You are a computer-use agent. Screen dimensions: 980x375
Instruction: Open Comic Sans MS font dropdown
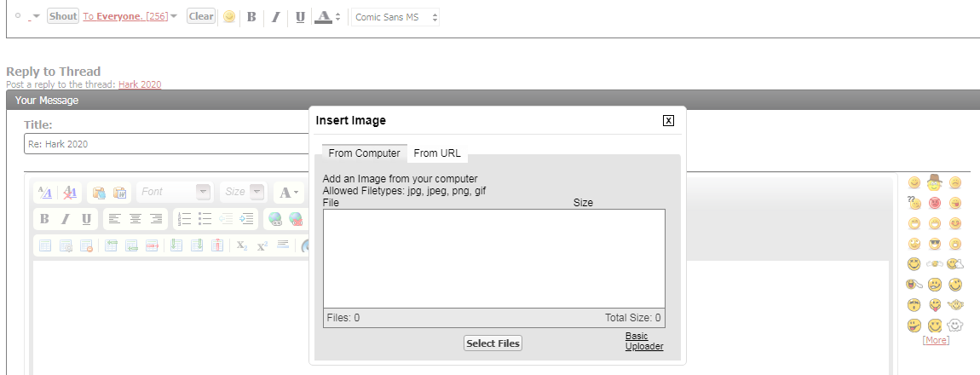(x=395, y=17)
